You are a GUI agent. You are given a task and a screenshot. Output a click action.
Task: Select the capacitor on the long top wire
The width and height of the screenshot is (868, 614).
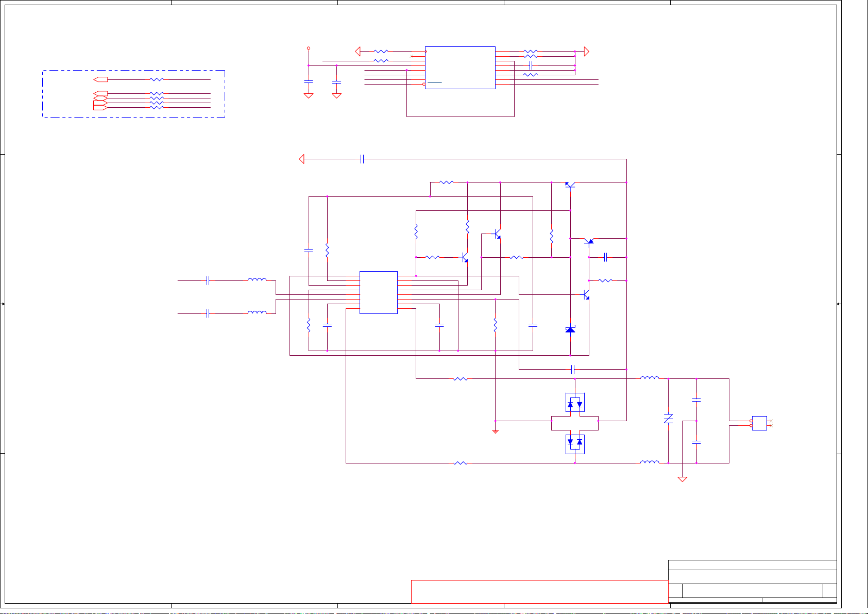click(x=362, y=160)
